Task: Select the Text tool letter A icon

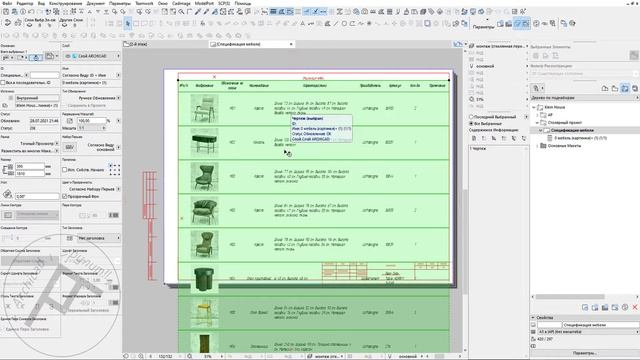Action: point(302,24)
